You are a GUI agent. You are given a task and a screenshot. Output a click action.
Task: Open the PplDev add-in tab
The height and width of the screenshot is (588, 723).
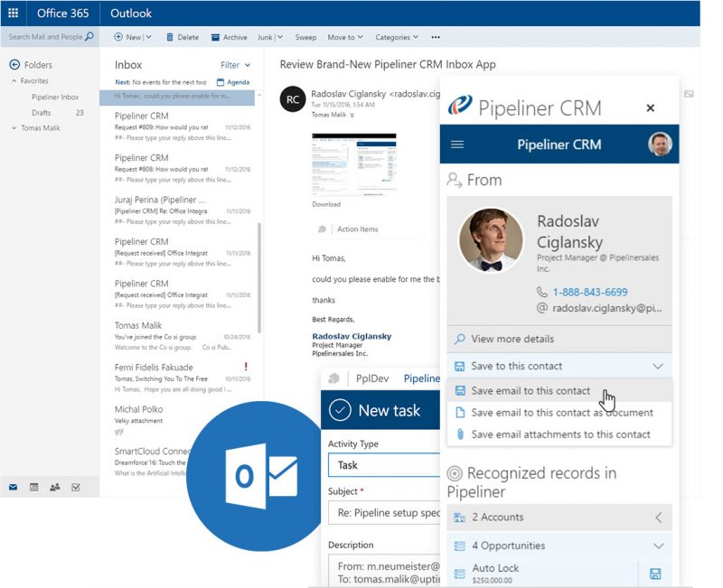pos(372,378)
